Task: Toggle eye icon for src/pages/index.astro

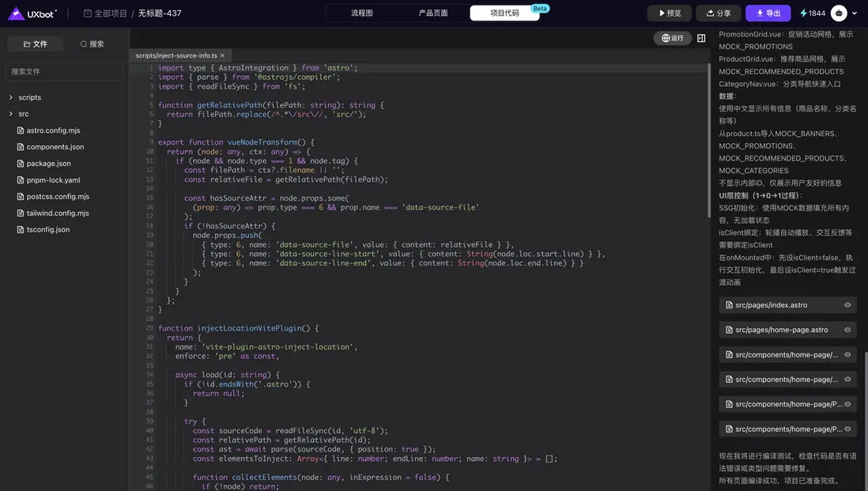Action: [x=847, y=305]
